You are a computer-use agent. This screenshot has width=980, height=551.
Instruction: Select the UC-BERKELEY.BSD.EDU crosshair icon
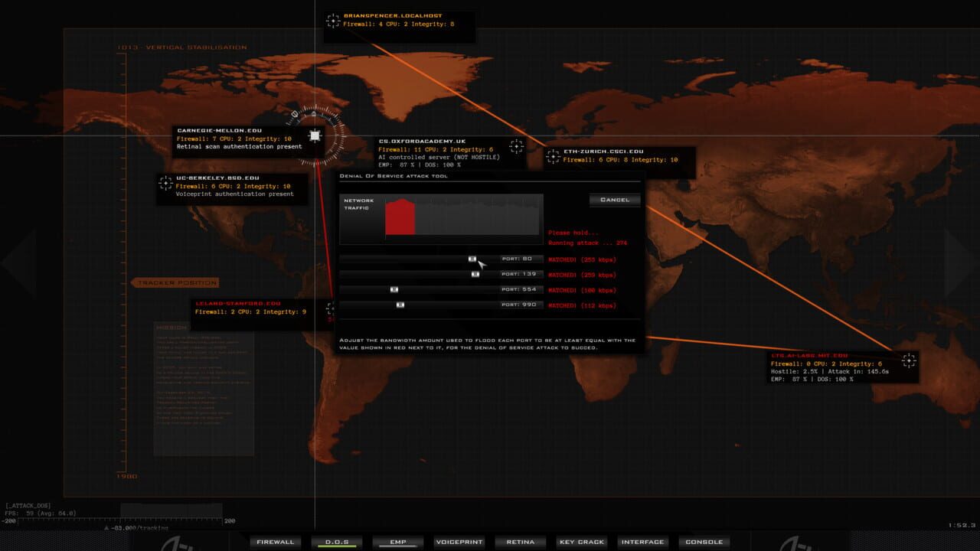(x=165, y=183)
